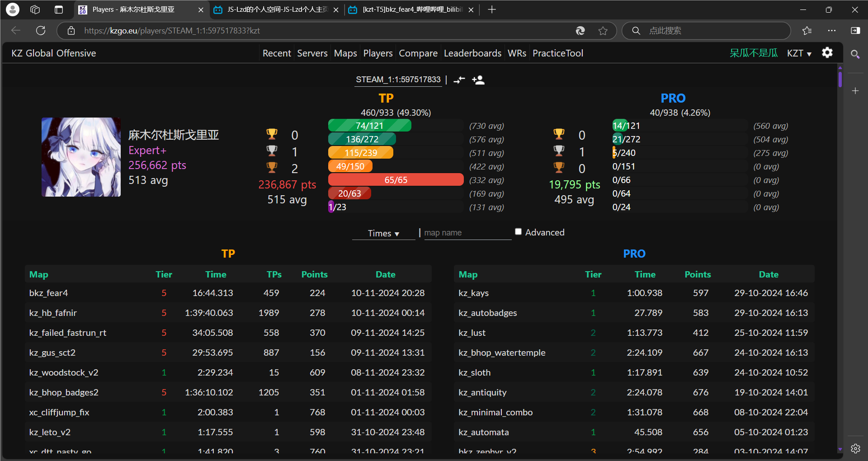Click the Edge Copilot swirl icon in address bar

(580, 30)
